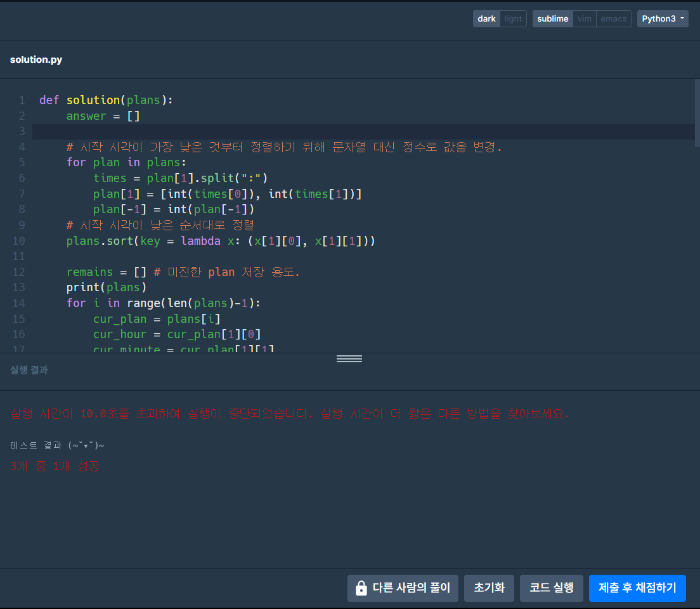Click 제출 후 채점하기 submit button
The height and width of the screenshot is (609, 700).
click(x=637, y=588)
